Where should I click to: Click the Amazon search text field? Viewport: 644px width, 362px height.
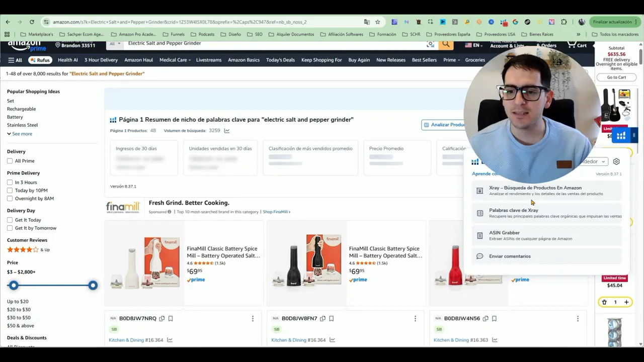274,44
